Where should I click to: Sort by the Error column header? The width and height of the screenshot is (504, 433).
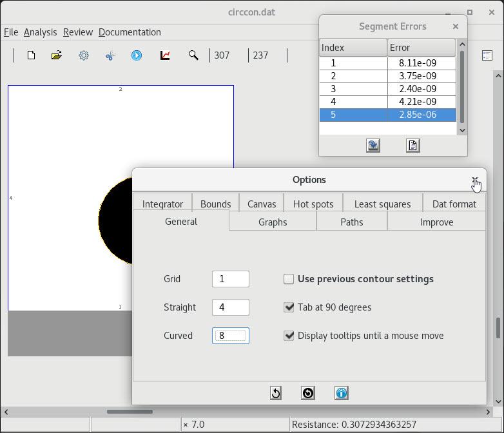pos(421,48)
